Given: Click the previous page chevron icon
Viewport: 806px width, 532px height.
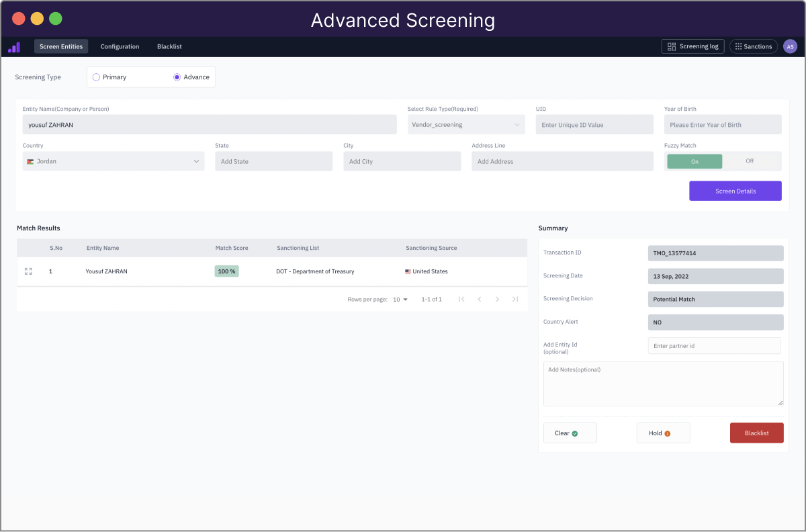Looking at the screenshot, I should (x=480, y=299).
